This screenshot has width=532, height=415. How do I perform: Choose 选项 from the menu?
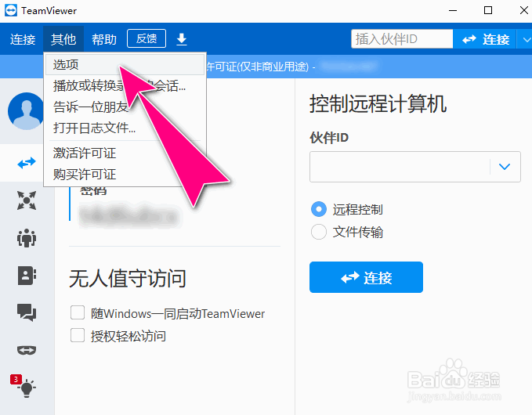pos(125,64)
